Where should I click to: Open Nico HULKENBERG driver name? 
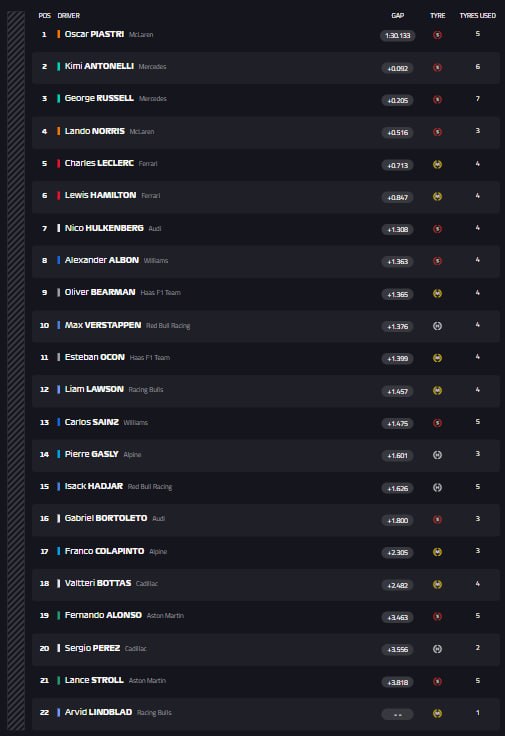pyautogui.click(x=104, y=228)
